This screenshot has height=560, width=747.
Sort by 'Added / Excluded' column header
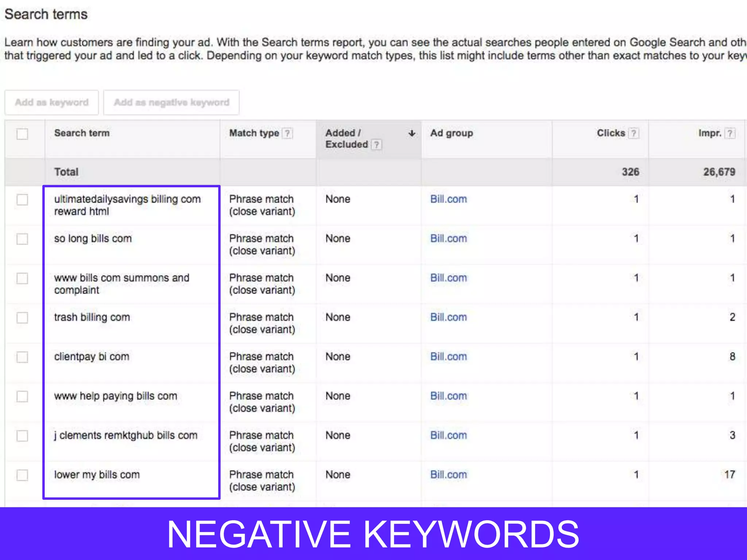click(x=347, y=139)
